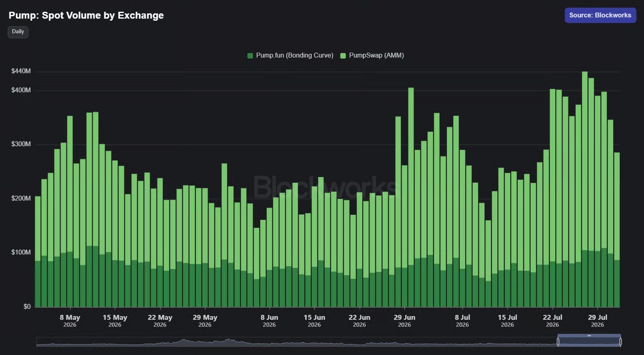Toggle PumpSwap (AMM) series label
The height and width of the screenshot is (355, 644).
click(376, 55)
